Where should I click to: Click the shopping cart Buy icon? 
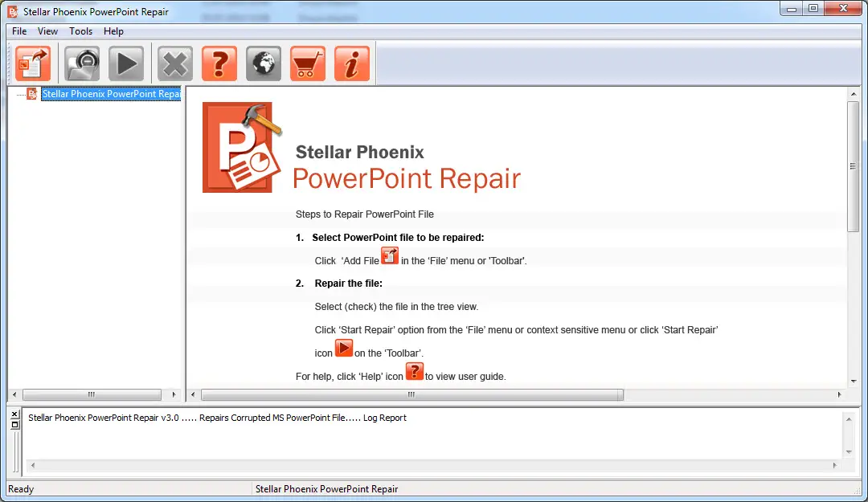tap(308, 63)
